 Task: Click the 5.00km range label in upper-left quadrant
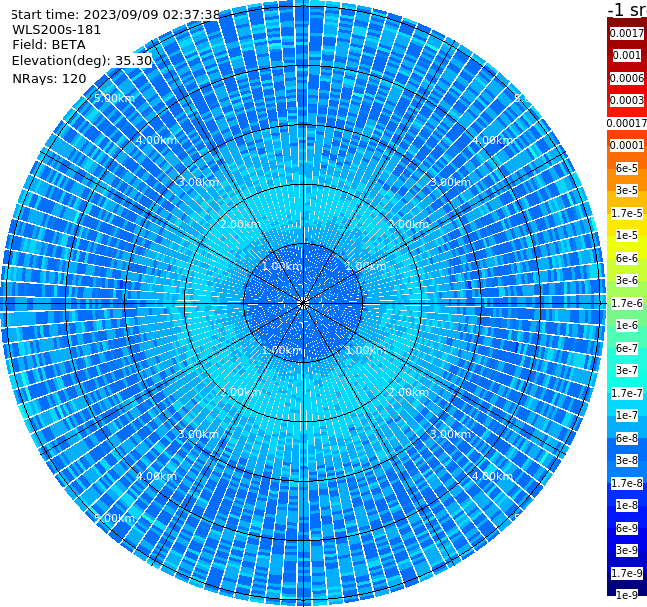tap(114, 98)
